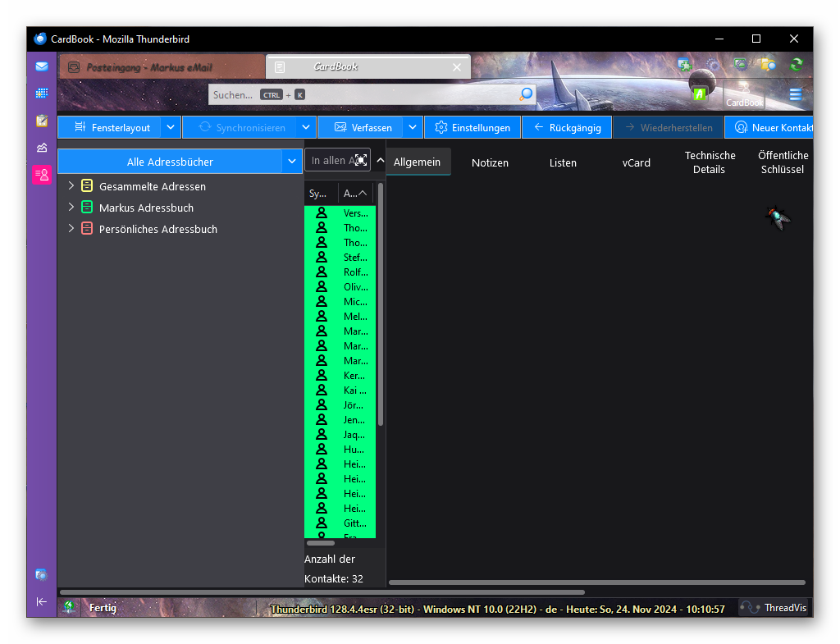840x644 pixels.
Task: Click the Synchronisieren button
Action: (240, 127)
